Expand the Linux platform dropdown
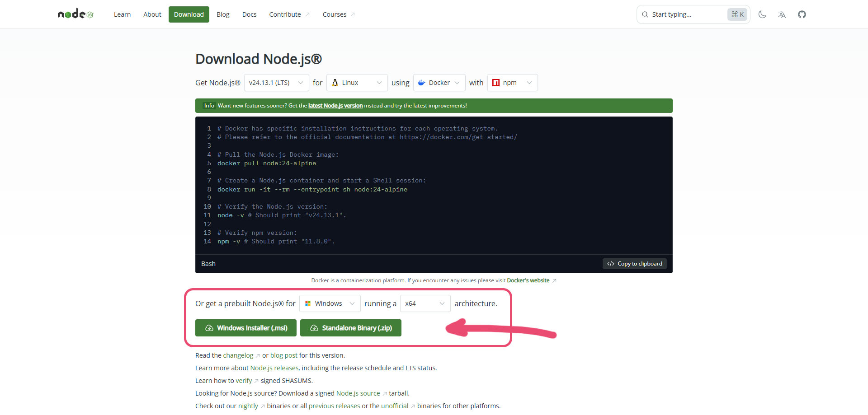This screenshot has height=415, width=868. click(x=357, y=83)
